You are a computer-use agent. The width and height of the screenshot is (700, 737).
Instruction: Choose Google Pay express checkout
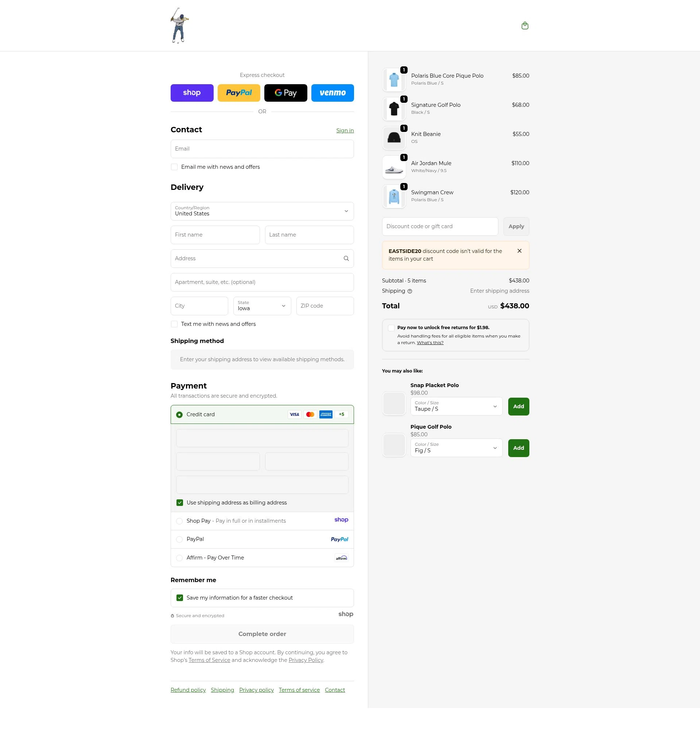click(x=285, y=93)
